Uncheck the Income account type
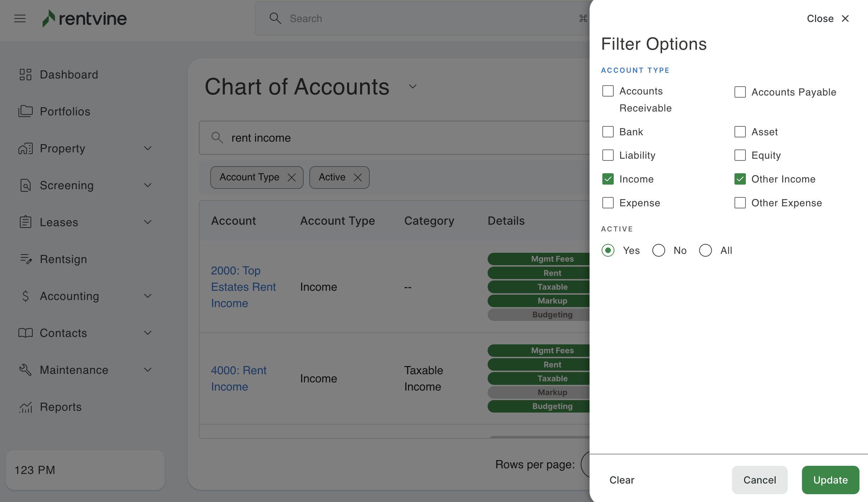The image size is (868, 502). pos(608,179)
